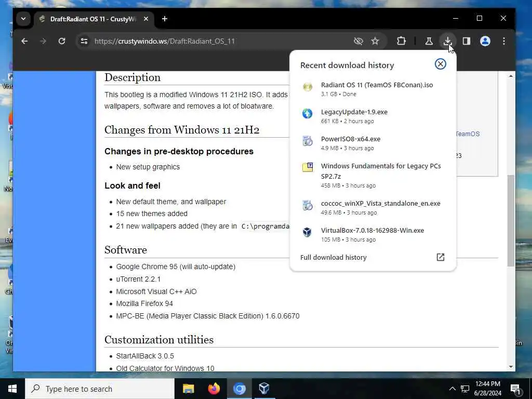Go back to the previous page
Screen dimensions: 532x399
[x=24, y=41]
